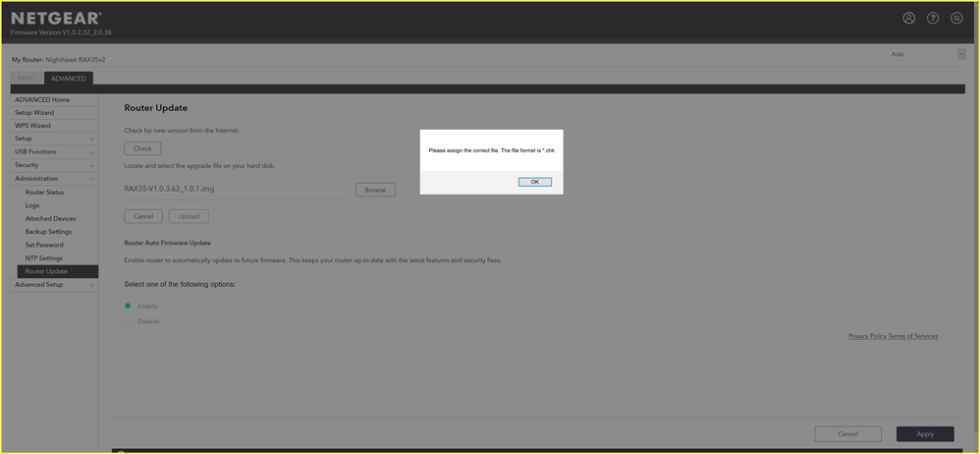The width and height of the screenshot is (980, 454).
Task: Select Security in the sidebar
Action: point(27,165)
